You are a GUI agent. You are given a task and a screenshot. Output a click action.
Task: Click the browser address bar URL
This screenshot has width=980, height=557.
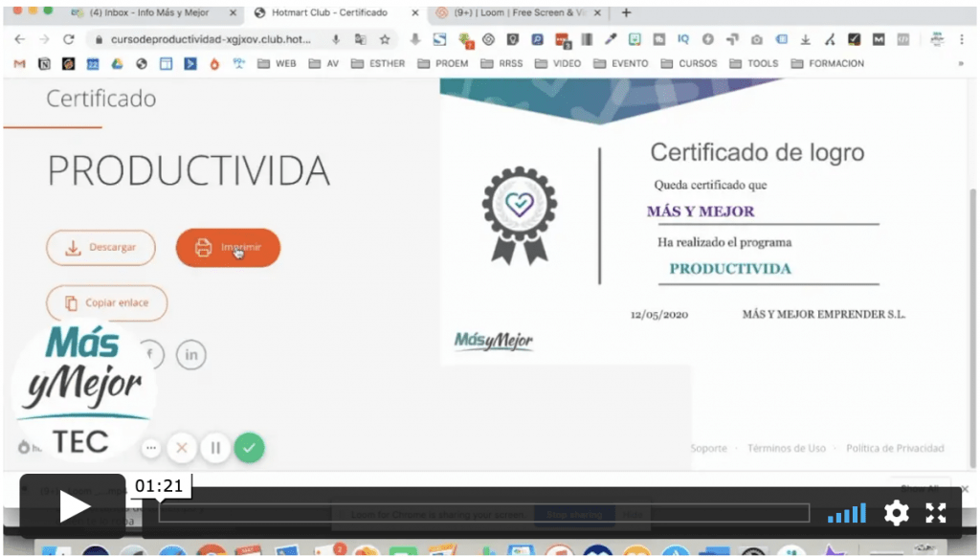coord(211,39)
